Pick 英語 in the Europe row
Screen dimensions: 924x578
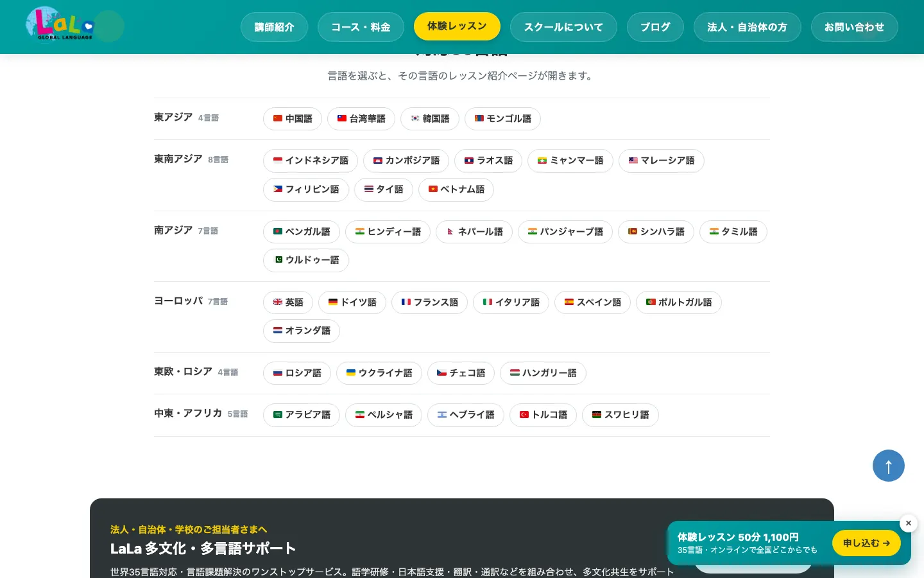point(288,302)
